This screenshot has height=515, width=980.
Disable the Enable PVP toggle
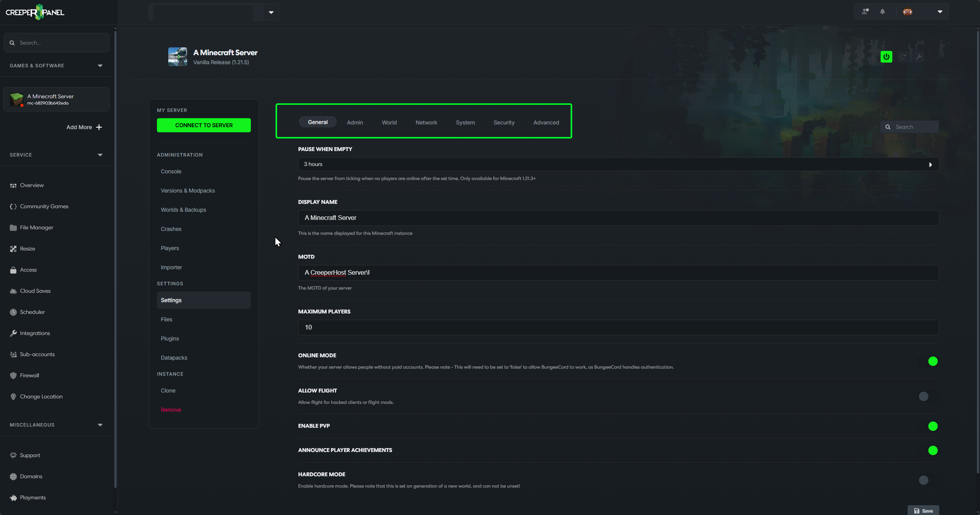click(x=933, y=426)
